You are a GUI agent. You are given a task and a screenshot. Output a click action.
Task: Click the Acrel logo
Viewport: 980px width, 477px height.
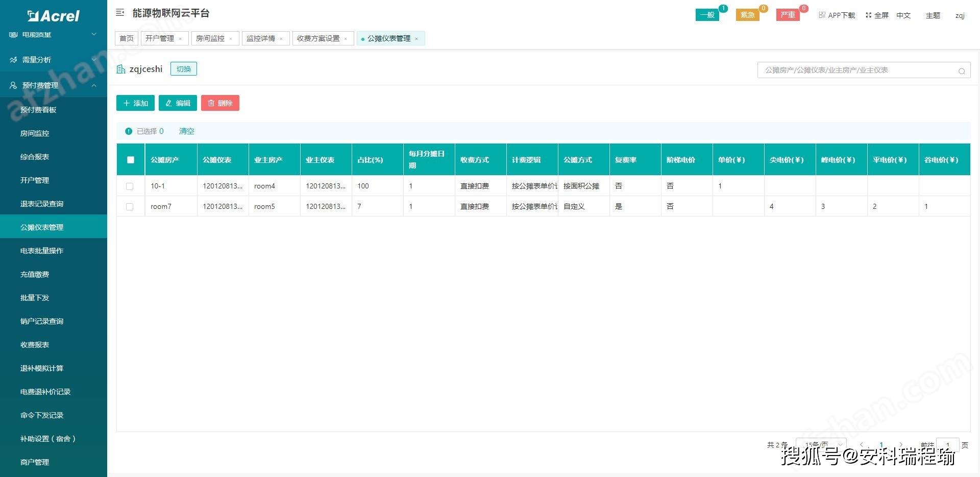(54, 16)
